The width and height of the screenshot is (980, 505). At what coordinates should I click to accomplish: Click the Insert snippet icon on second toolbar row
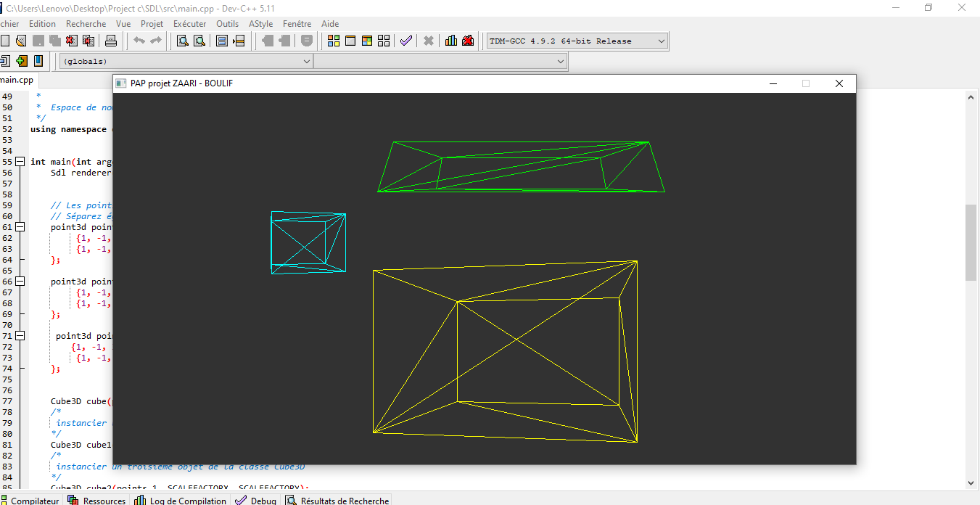tap(4, 61)
